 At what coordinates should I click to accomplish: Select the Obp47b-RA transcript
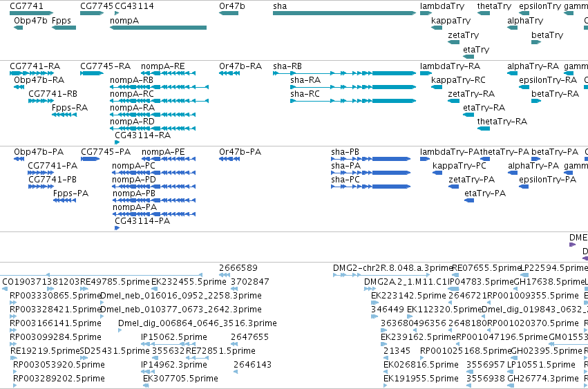pos(19,87)
